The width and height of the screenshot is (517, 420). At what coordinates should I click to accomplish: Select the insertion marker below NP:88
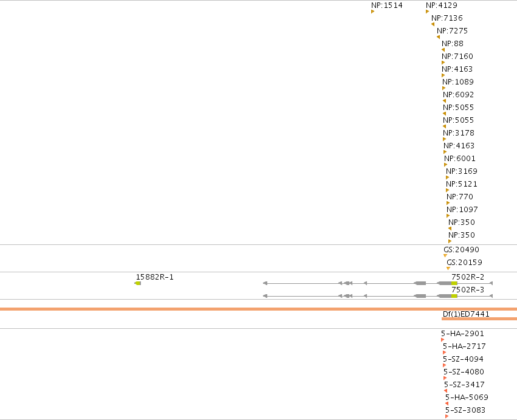[443, 50]
